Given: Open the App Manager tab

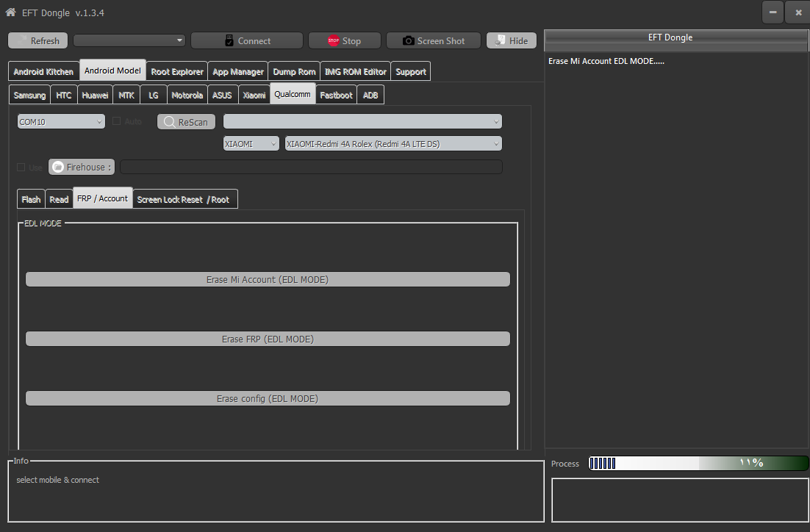Looking at the screenshot, I should [x=238, y=71].
